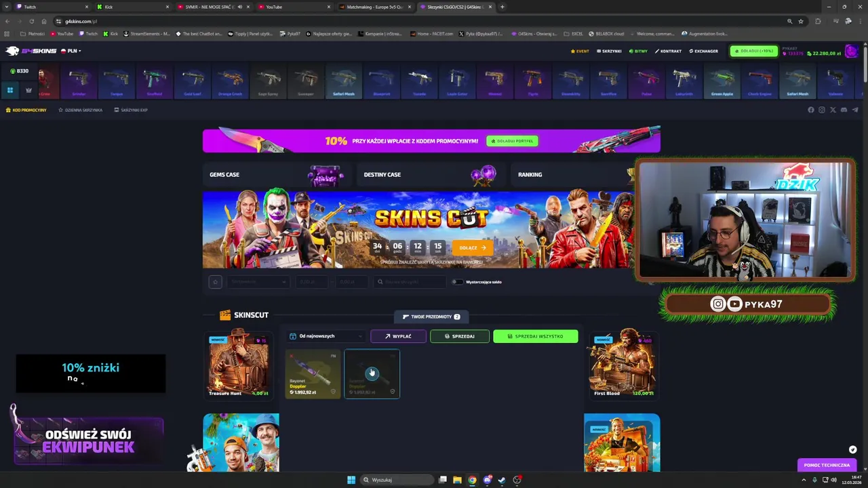Open Chrome from the taskbar
This screenshot has width=868, height=488.
(472, 480)
